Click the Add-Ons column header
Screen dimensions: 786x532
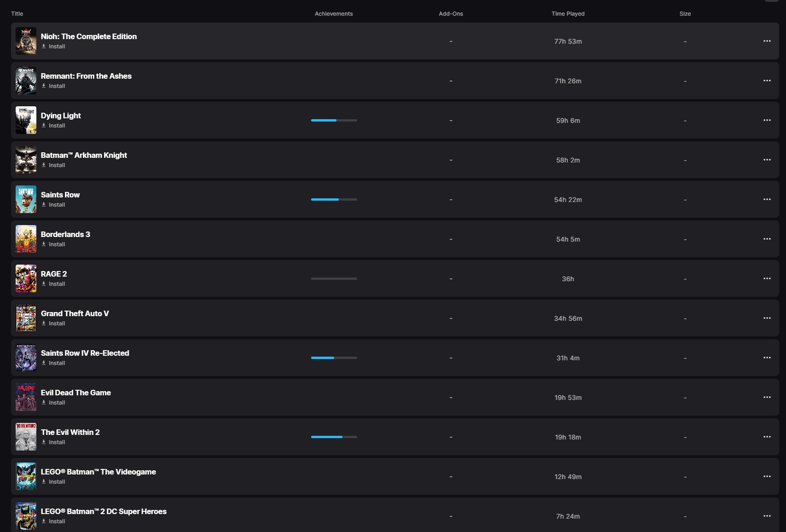click(x=451, y=14)
